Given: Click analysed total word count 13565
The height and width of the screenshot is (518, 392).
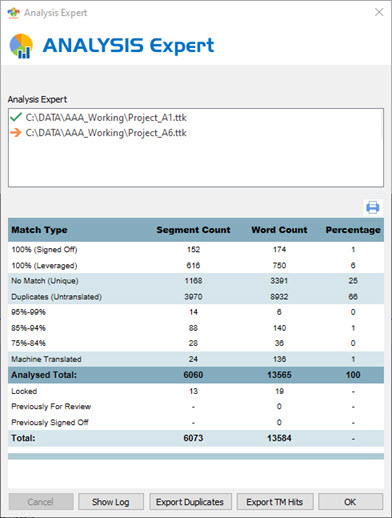Looking at the screenshot, I should (279, 375).
